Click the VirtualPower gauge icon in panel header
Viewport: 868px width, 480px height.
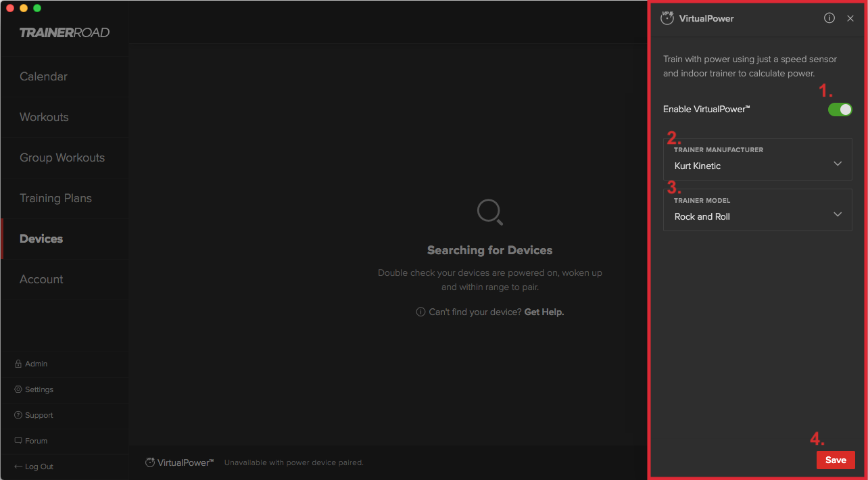tap(667, 18)
